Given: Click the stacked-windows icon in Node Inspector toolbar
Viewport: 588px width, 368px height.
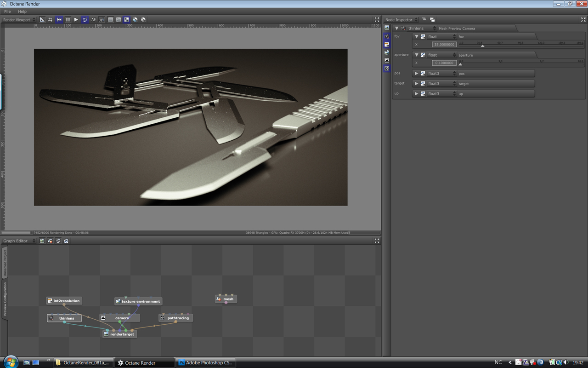Looking at the screenshot, I should (432, 20).
